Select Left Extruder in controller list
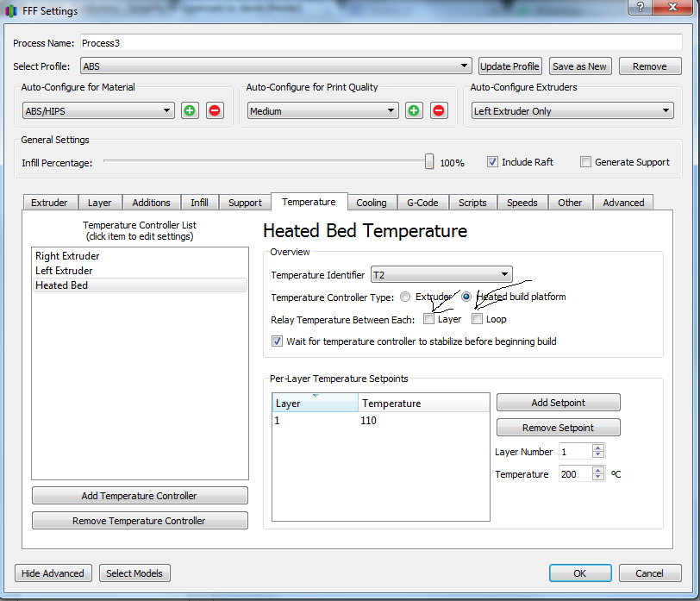700x601 pixels. tap(140, 271)
